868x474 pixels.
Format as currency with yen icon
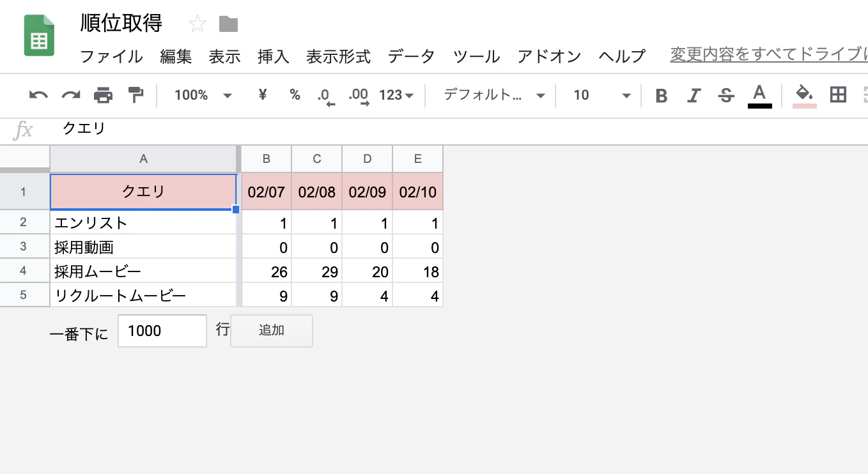262,95
